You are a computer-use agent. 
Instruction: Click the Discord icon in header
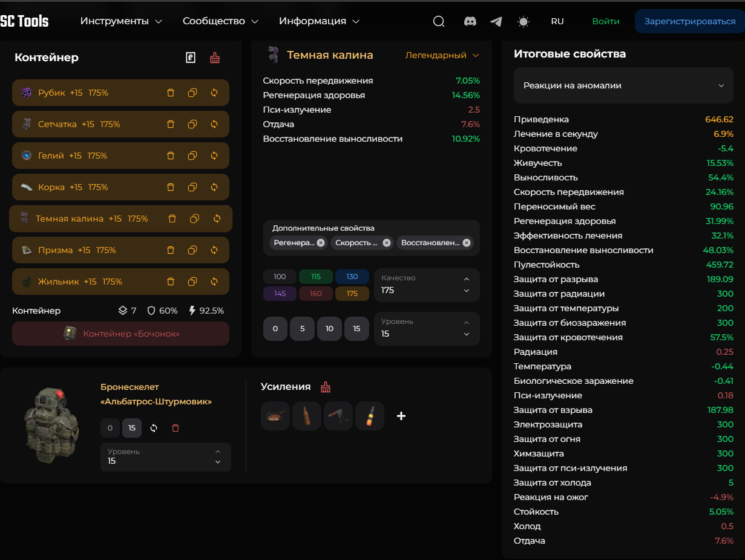click(x=470, y=21)
